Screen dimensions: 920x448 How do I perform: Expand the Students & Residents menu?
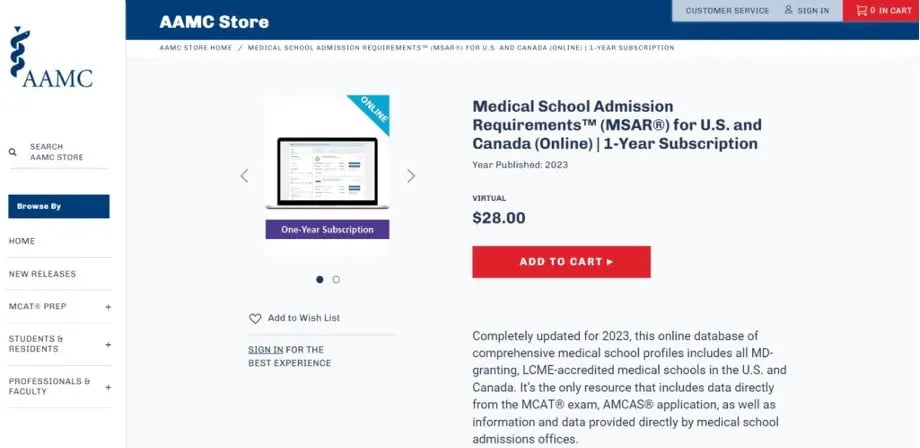pos(108,344)
